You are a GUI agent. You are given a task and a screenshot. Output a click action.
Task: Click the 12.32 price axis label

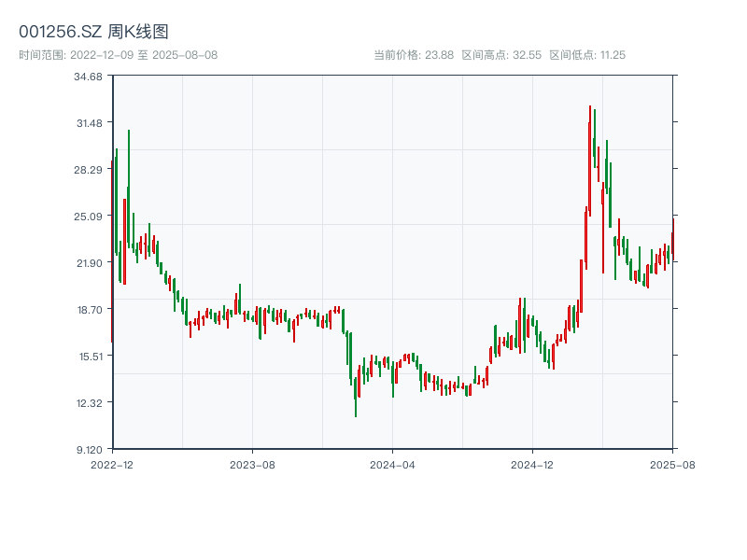point(89,403)
